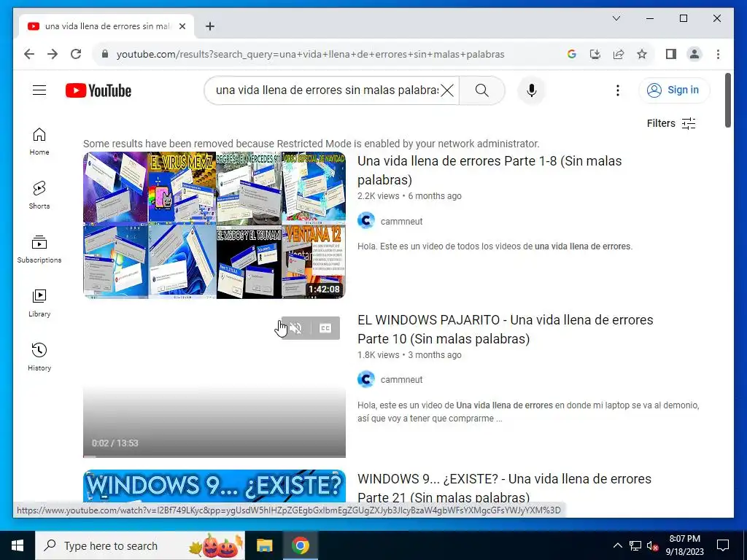Click the lock site info icon
The image size is (747, 560).
pos(105,54)
